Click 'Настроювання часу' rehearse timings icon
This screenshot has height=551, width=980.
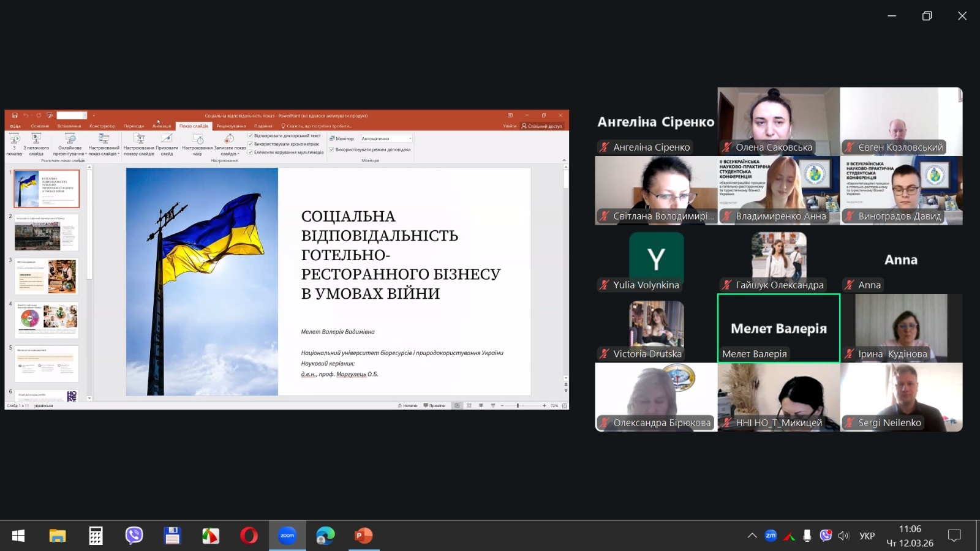coord(197,140)
